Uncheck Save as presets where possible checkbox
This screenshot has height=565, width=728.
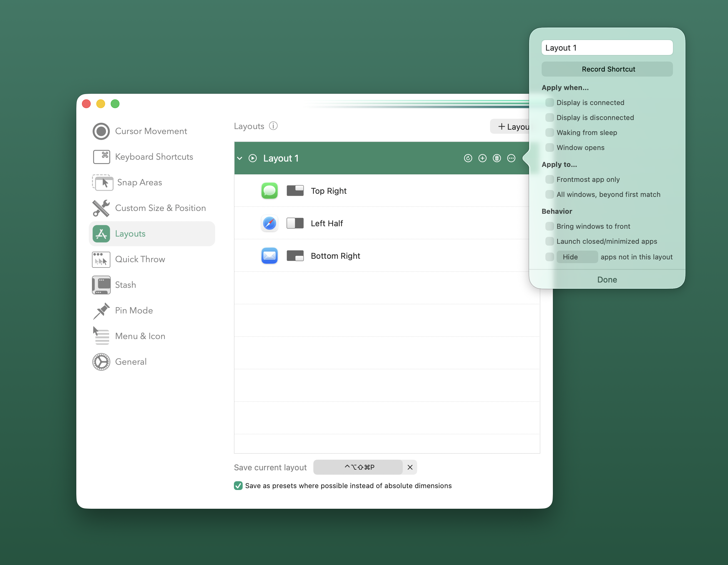(238, 486)
